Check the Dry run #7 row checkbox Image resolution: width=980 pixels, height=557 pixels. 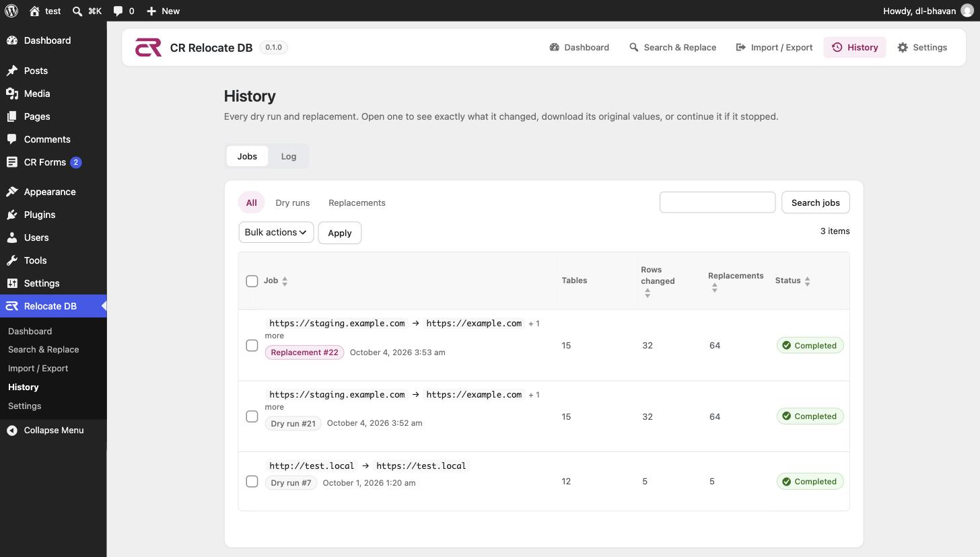(x=252, y=481)
